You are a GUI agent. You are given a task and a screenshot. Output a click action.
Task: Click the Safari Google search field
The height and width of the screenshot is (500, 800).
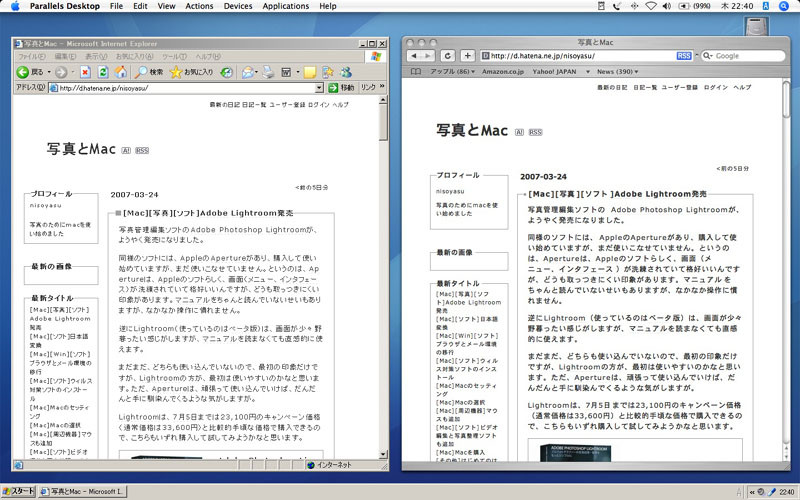click(742, 56)
